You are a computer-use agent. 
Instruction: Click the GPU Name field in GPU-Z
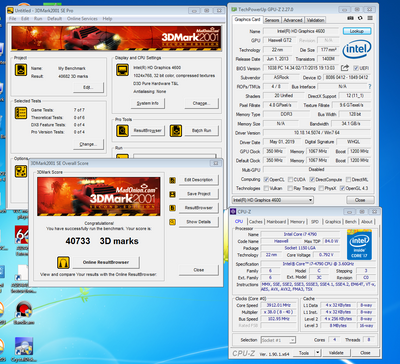(x=301, y=31)
